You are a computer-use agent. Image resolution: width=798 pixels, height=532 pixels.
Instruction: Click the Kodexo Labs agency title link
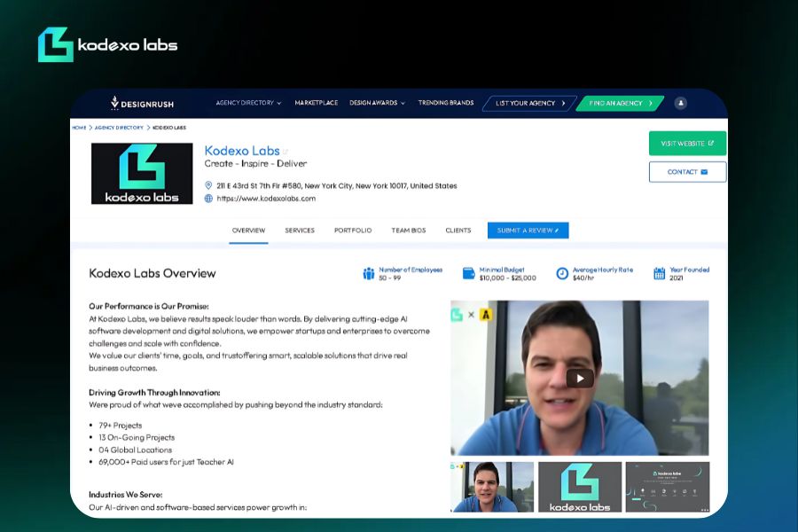click(x=242, y=151)
